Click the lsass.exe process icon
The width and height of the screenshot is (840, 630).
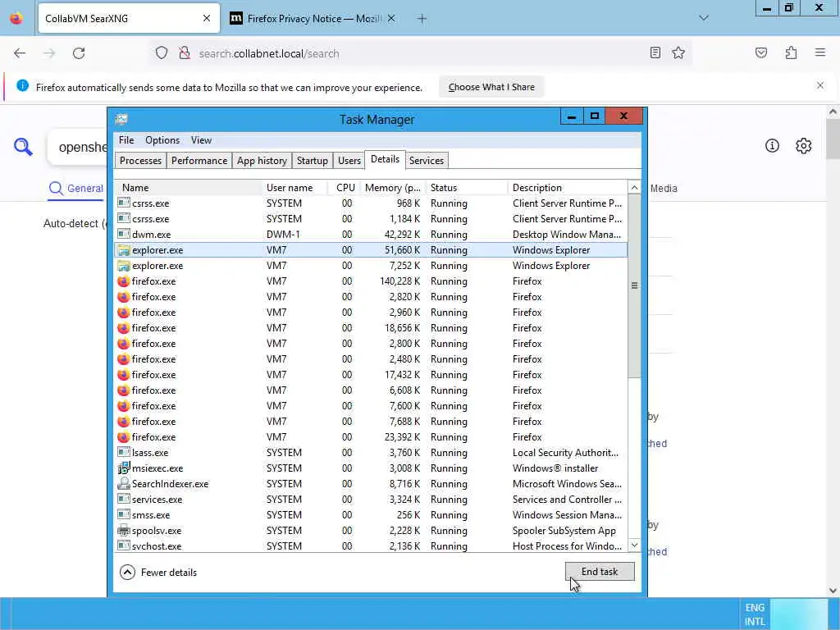pos(124,453)
